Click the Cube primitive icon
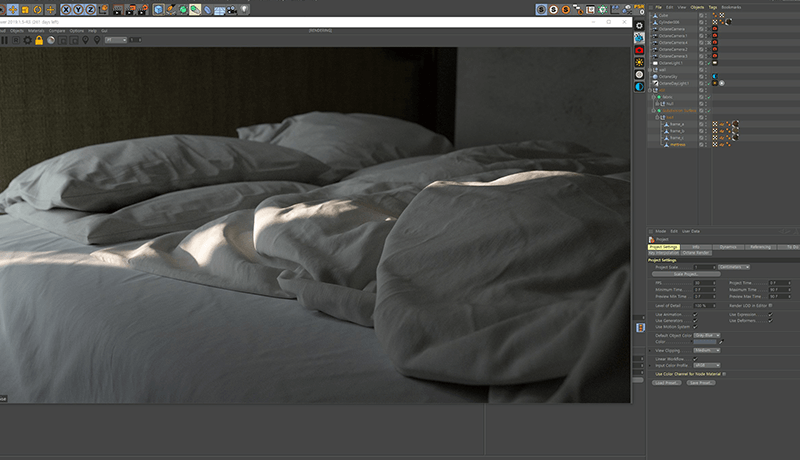The width and height of the screenshot is (800, 460). pyautogui.click(x=159, y=9)
